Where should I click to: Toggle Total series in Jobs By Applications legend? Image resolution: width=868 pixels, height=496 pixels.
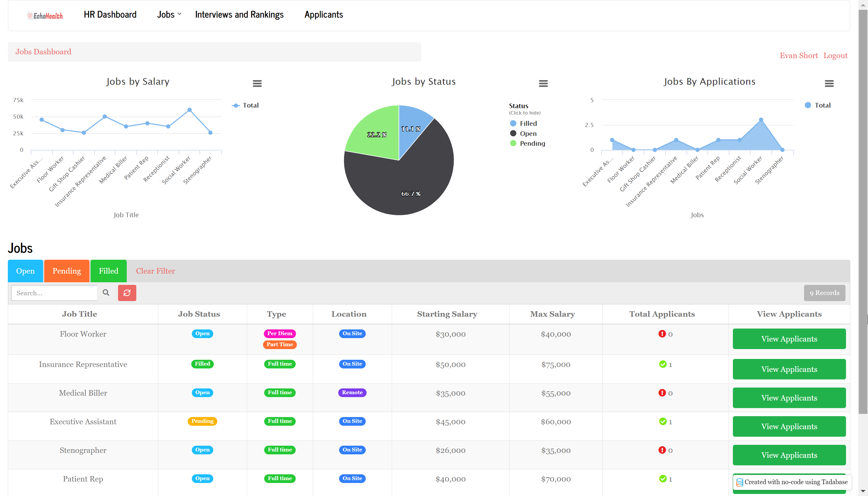click(818, 105)
